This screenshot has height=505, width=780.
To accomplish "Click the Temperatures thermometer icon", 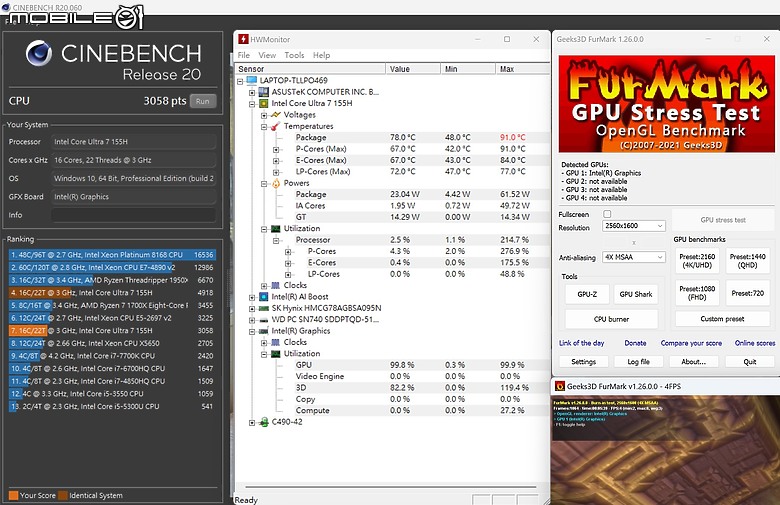I will [x=276, y=126].
